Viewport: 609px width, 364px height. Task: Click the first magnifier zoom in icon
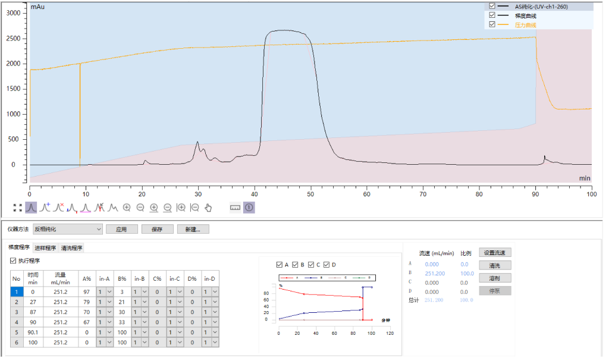[x=127, y=208]
